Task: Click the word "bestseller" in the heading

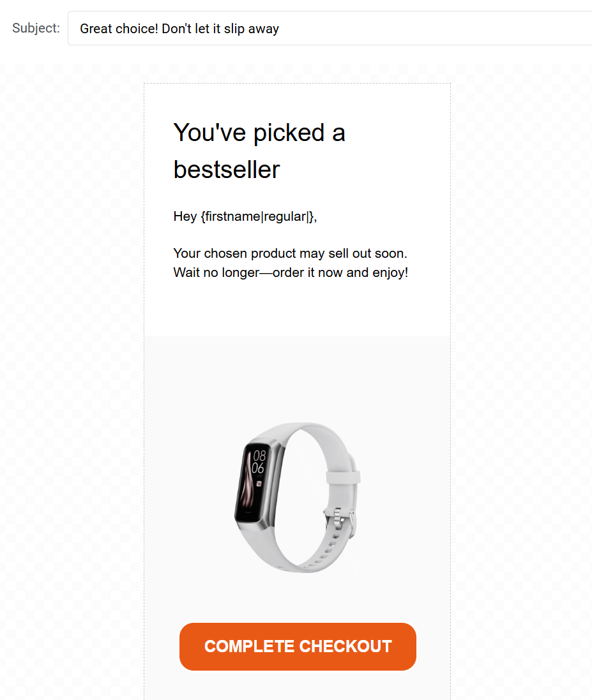Action: pyautogui.click(x=227, y=170)
